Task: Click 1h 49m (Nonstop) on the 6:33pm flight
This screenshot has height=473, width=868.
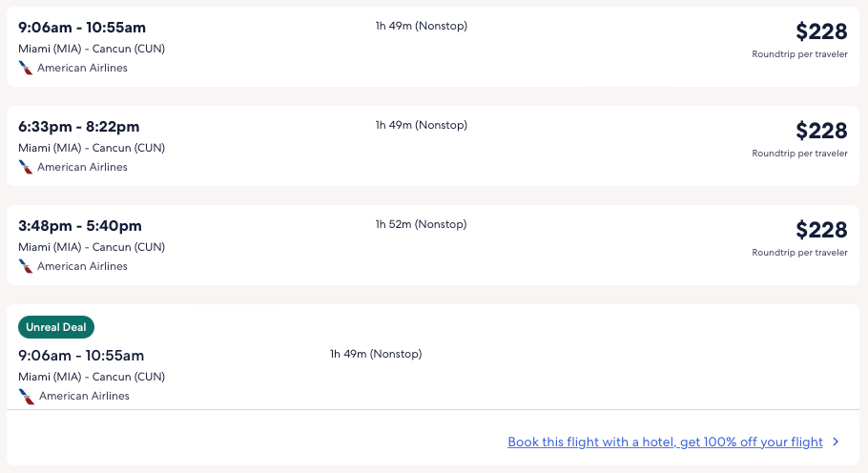Action: pyautogui.click(x=421, y=125)
